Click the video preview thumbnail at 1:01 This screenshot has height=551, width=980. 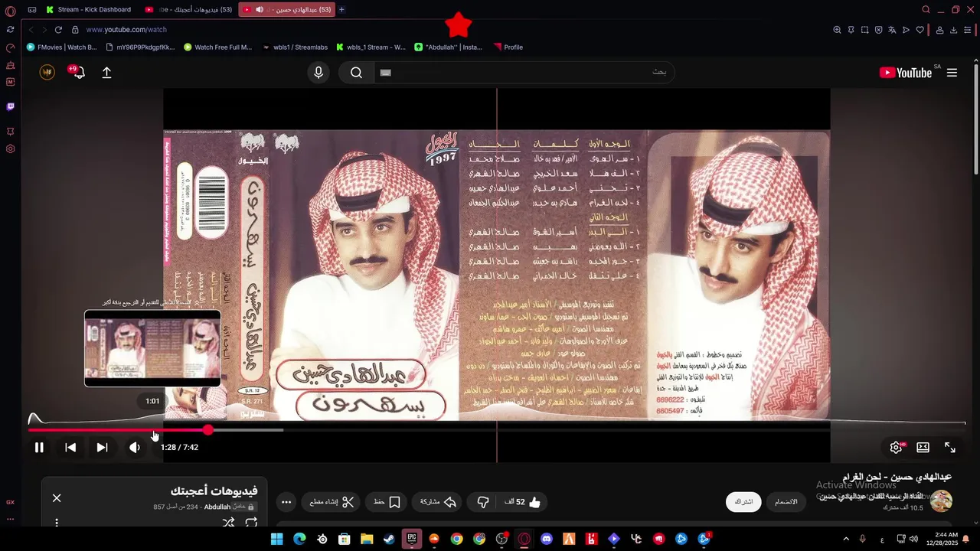point(152,348)
